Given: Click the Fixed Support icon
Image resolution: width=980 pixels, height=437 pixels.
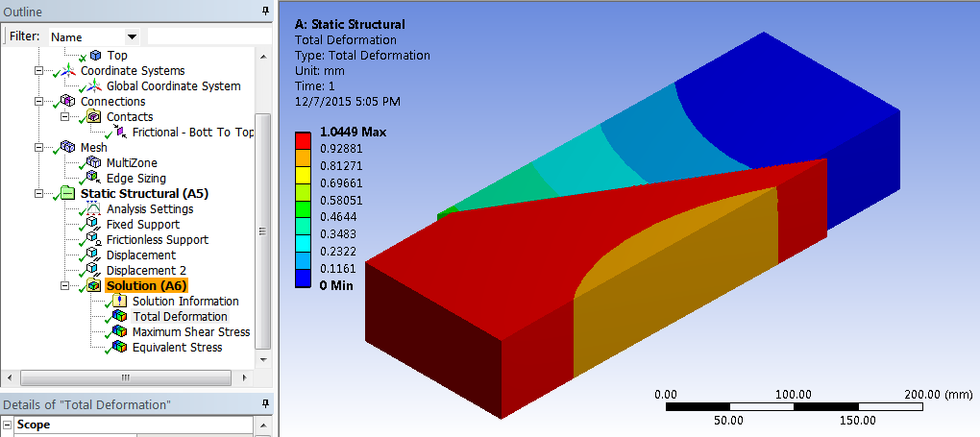Looking at the screenshot, I should coord(94,224).
